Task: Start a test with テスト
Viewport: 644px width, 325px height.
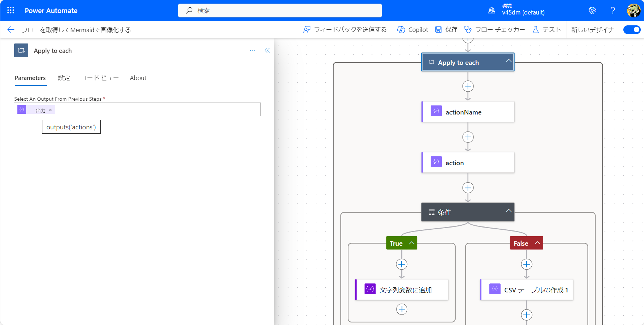Action: tap(547, 30)
